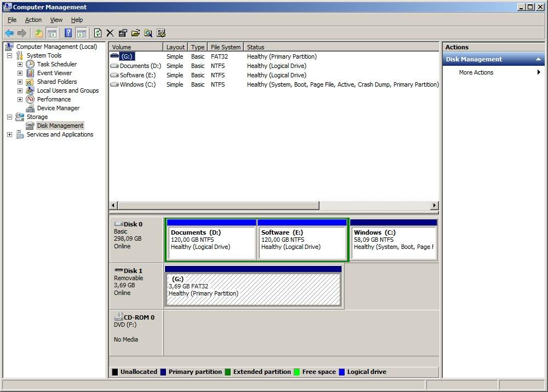Click the Refresh toolbar icon

click(x=98, y=33)
